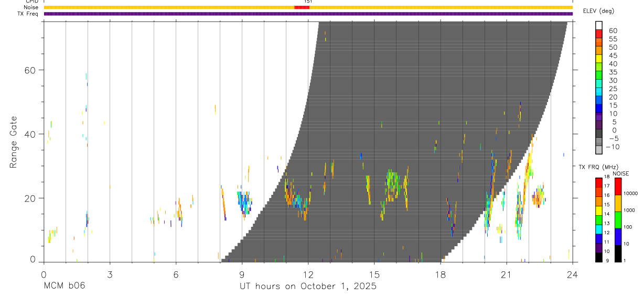Click the "18" label on the TX FRQ legend
Viewport: 644px width, 297px height.
point(607,177)
